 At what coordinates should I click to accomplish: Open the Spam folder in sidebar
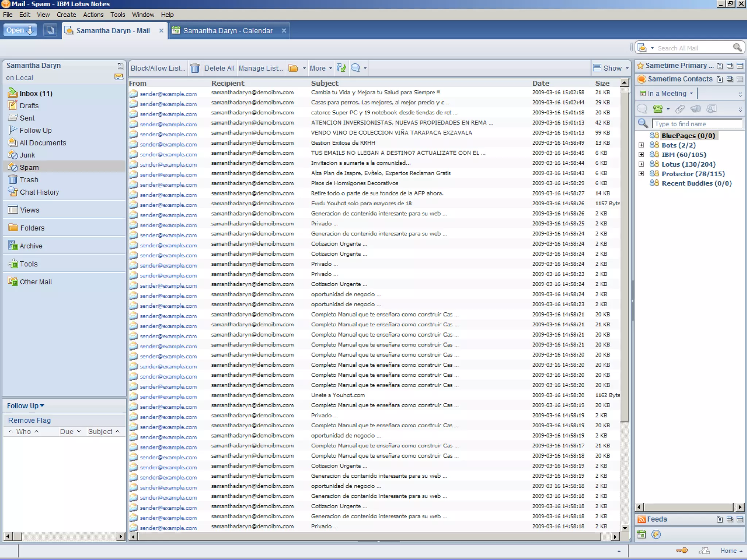[x=29, y=167]
